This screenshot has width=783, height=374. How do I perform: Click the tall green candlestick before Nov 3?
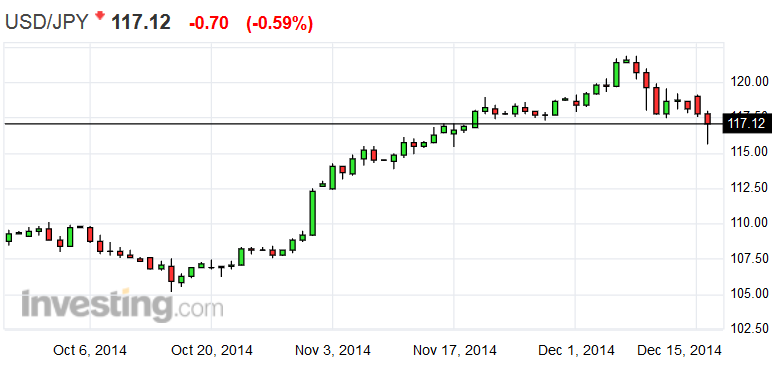coord(313,213)
